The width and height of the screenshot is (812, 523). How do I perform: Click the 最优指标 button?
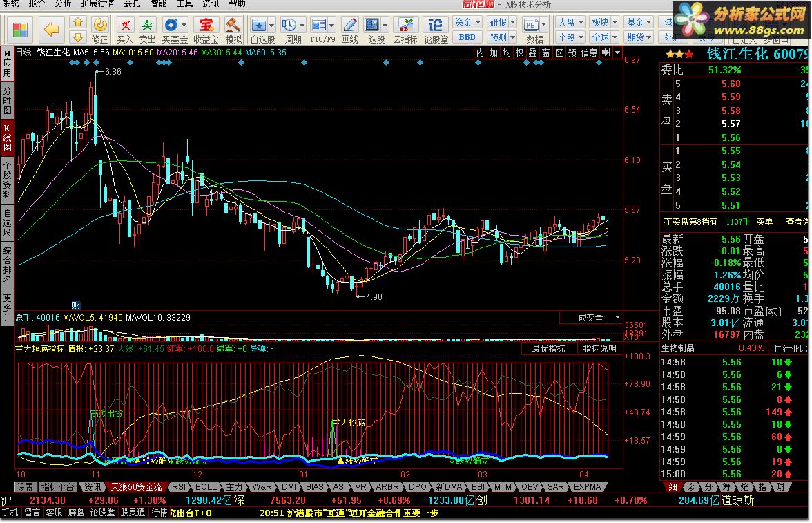coord(548,348)
